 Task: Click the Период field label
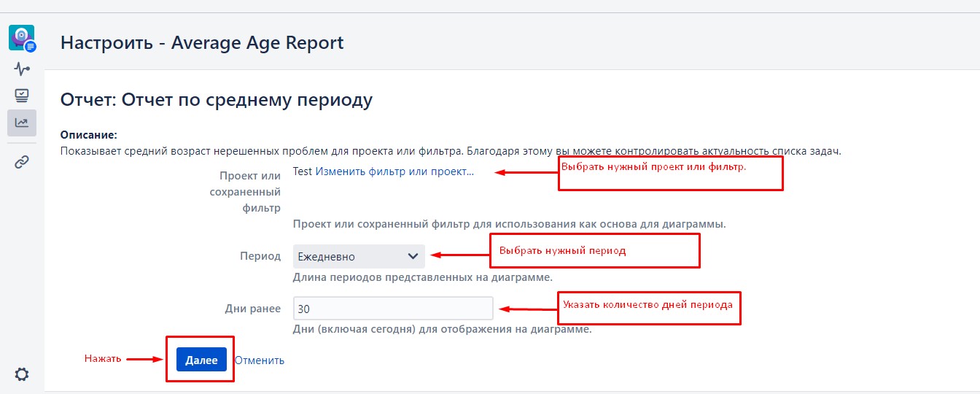click(260, 257)
